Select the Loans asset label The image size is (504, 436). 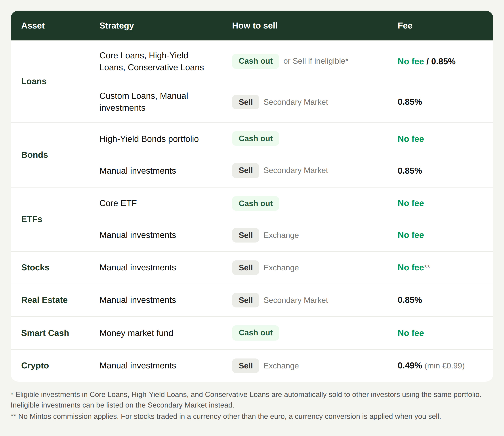pos(34,81)
